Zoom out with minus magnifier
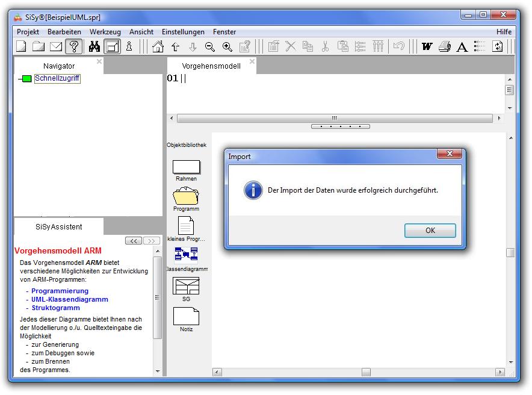Screen dimensions: 532x395 click(x=210, y=46)
